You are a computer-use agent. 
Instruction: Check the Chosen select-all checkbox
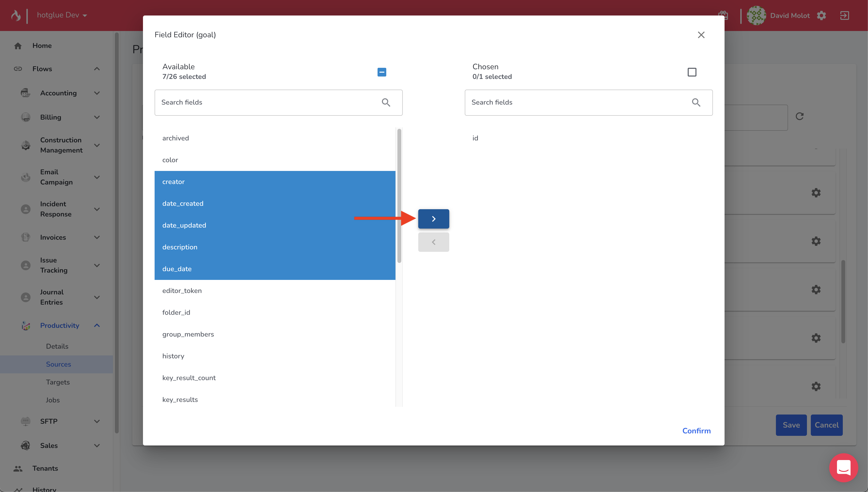click(692, 72)
